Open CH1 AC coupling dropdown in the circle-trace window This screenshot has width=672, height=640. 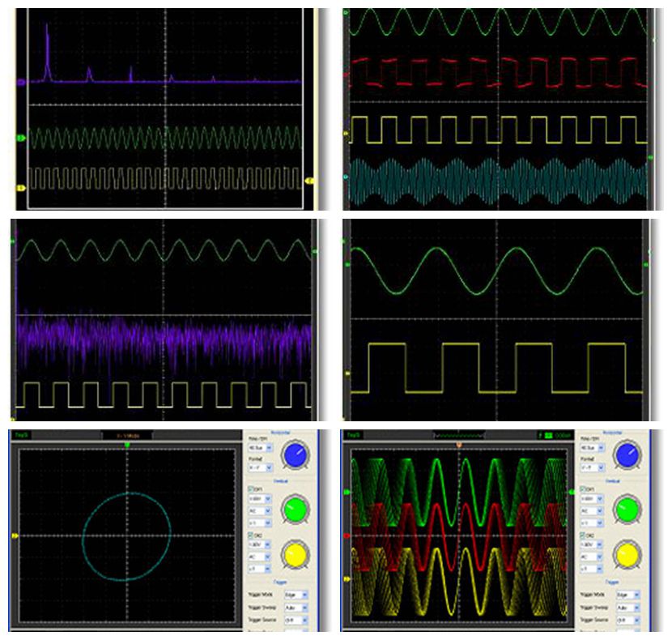pyautogui.click(x=260, y=511)
